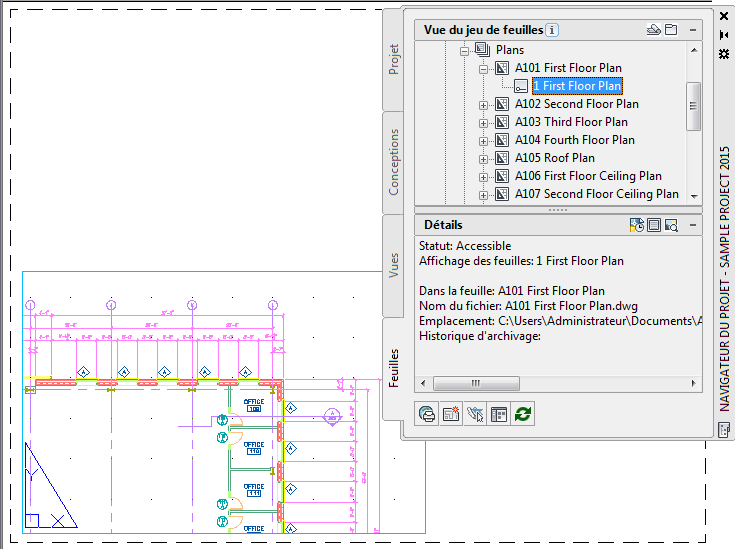Click the sheet list table icon
This screenshot has height=549, width=735.
click(x=499, y=414)
